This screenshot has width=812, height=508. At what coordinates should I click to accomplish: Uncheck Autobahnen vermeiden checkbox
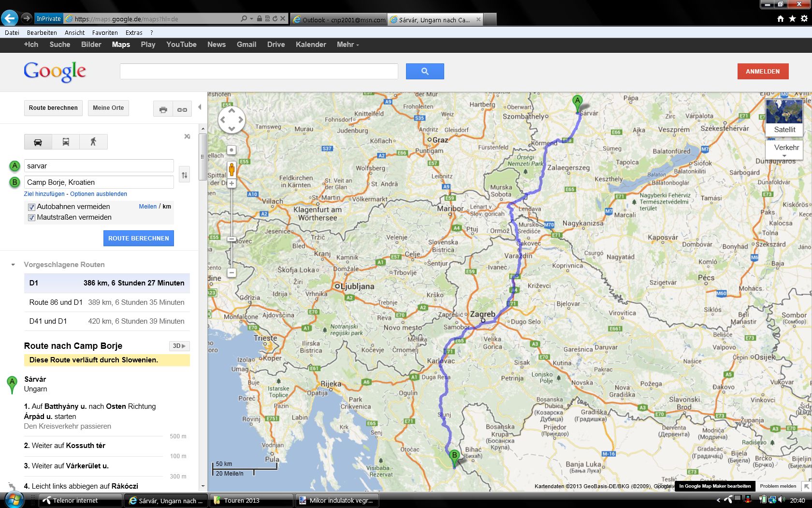coord(32,207)
